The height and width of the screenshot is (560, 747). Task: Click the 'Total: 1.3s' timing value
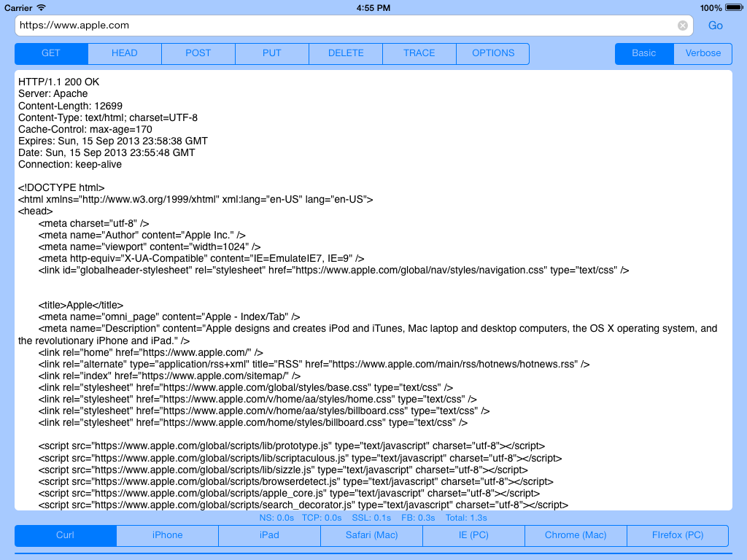pyautogui.click(x=466, y=518)
